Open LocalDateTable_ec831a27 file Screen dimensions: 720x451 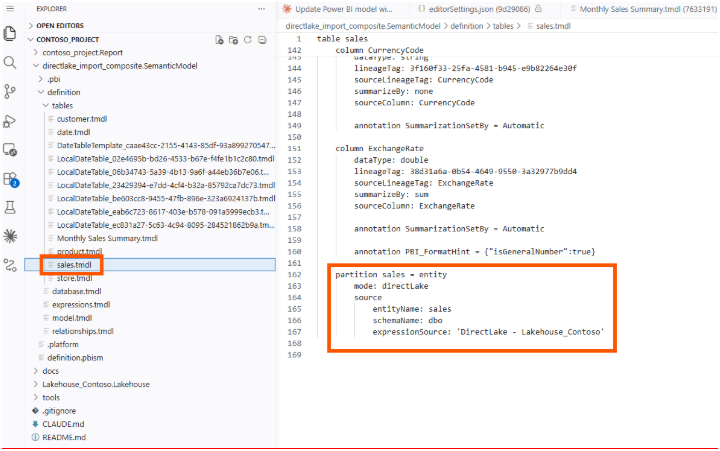pyautogui.click(x=165, y=225)
